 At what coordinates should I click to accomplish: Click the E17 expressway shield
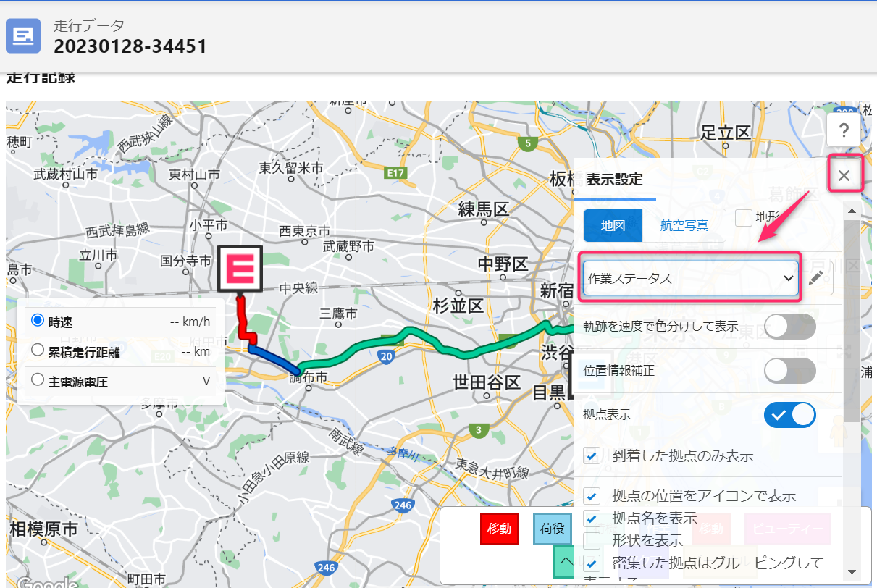point(395,173)
